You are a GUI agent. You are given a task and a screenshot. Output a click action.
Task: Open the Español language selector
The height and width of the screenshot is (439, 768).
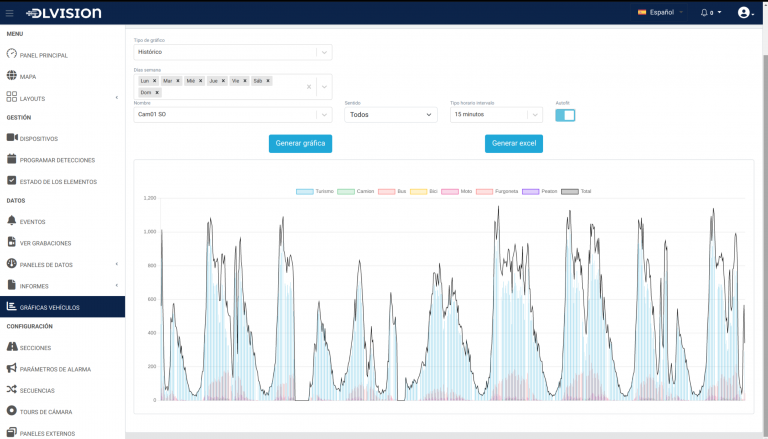(661, 12)
